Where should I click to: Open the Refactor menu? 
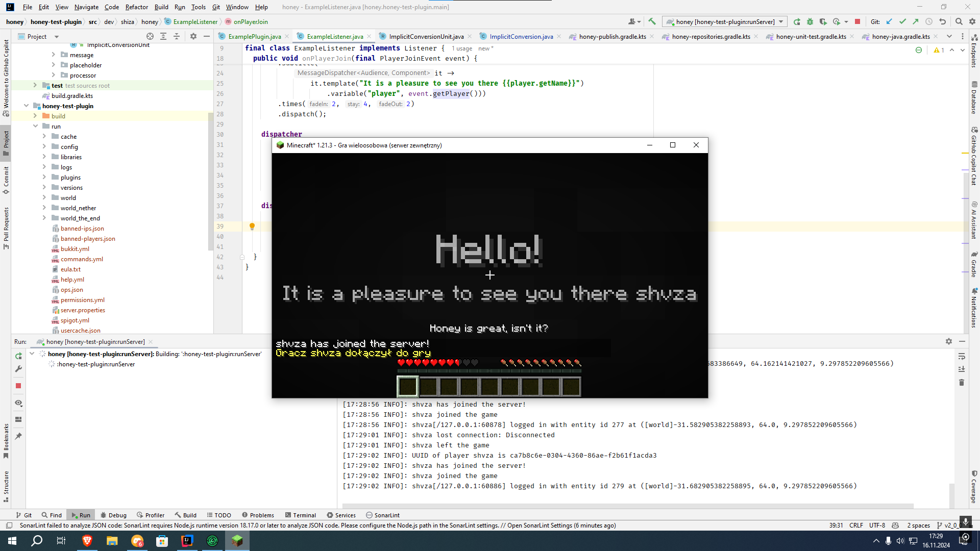(136, 7)
